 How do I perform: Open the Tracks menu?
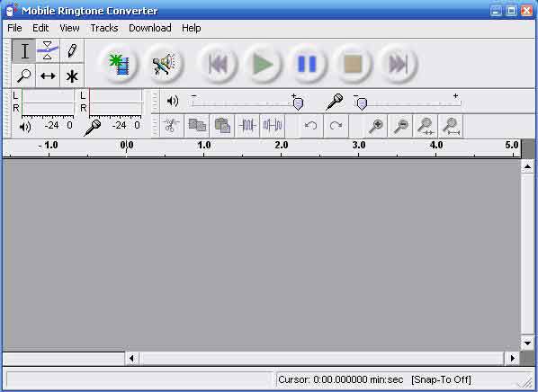[104, 28]
